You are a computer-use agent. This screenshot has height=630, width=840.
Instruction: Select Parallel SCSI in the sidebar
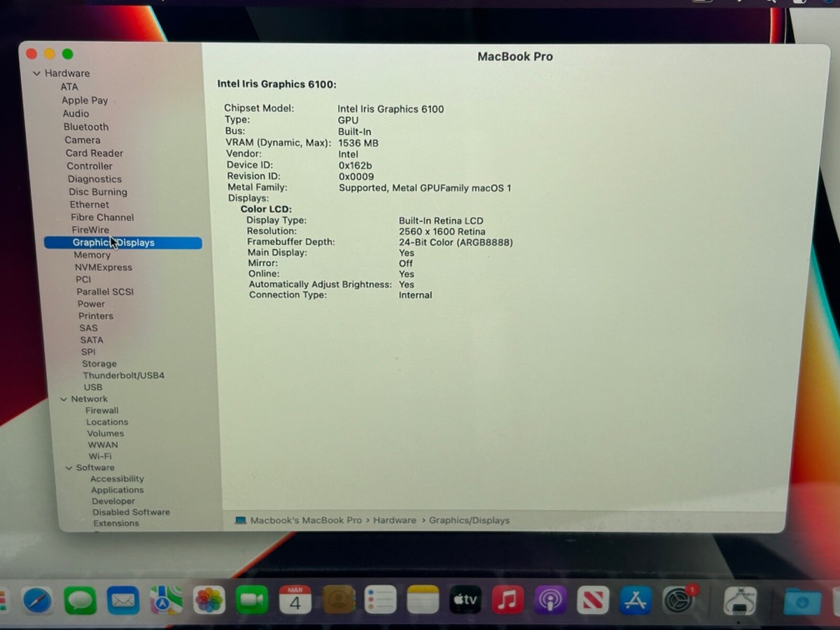click(105, 292)
